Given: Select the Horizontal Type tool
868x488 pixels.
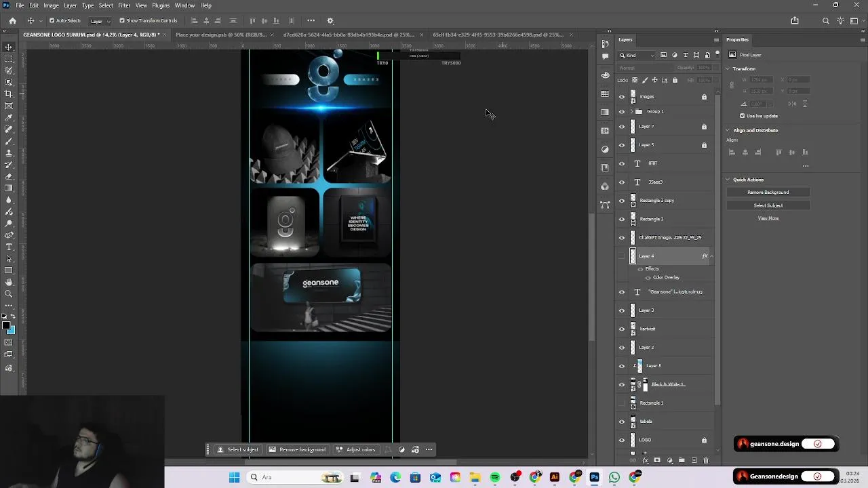Looking at the screenshot, I should coord(9,247).
